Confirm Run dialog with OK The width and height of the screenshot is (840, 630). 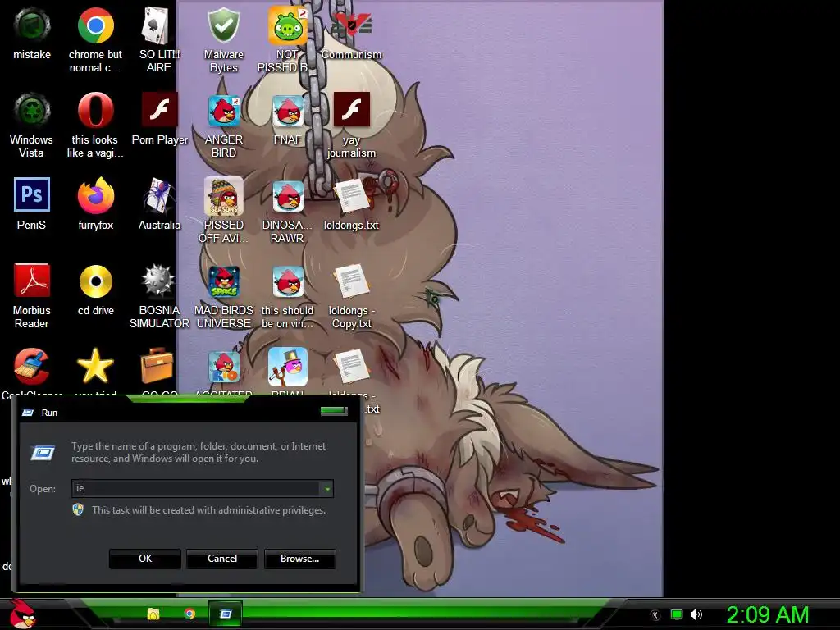(145, 559)
